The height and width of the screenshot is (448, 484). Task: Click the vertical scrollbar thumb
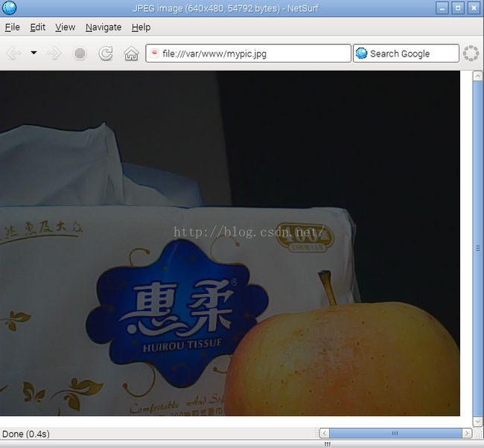click(x=477, y=249)
